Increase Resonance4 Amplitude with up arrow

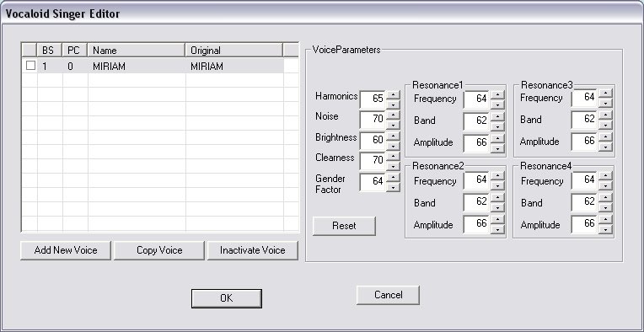coord(605,220)
